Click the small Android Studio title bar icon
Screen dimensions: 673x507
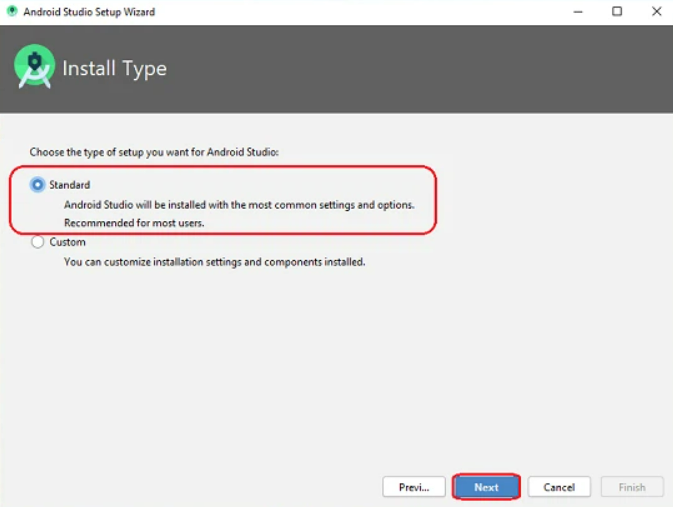12,11
